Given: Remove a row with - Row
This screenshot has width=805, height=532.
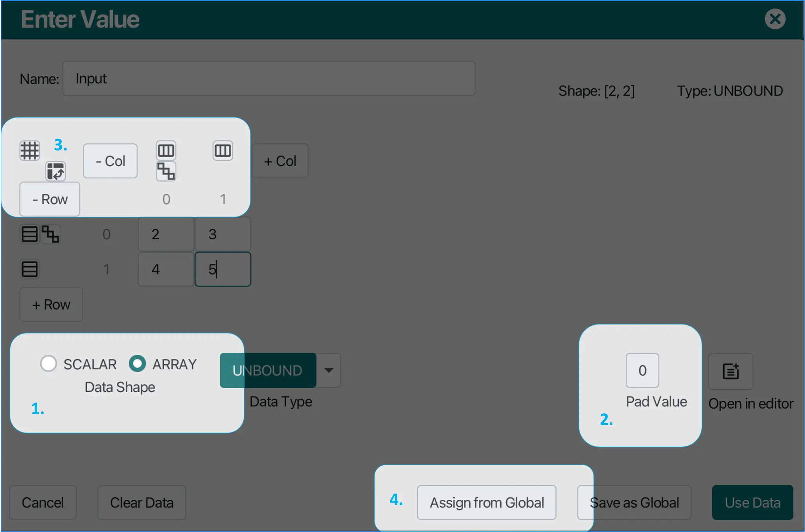Looking at the screenshot, I should tap(50, 199).
